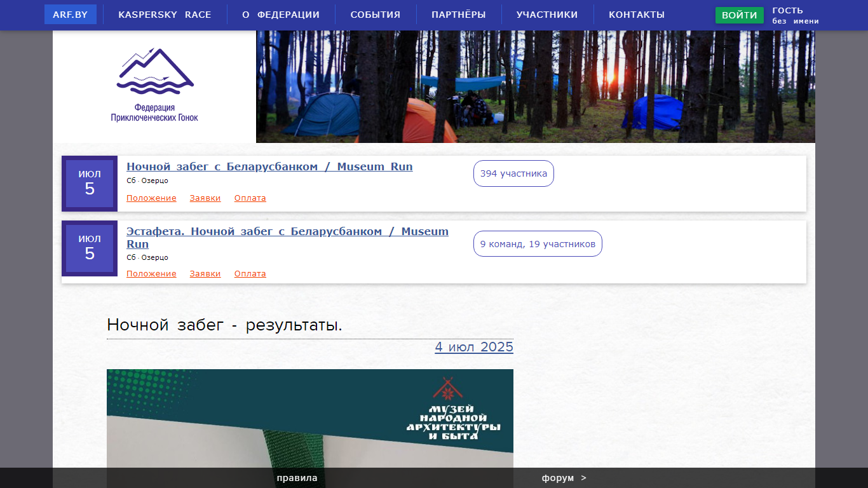
Task: Click the ГОСТЬ без имени user label
Action: [796, 15]
